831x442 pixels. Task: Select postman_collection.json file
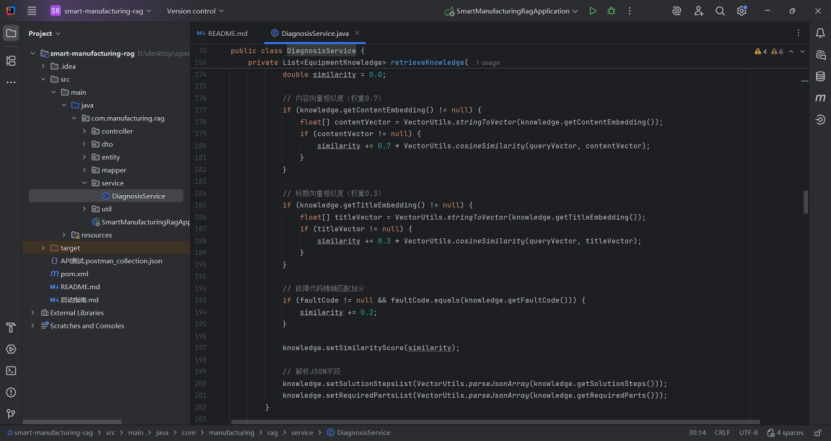coord(106,261)
